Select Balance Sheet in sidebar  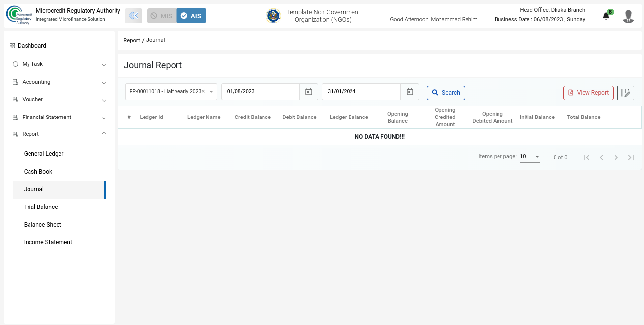click(x=43, y=225)
